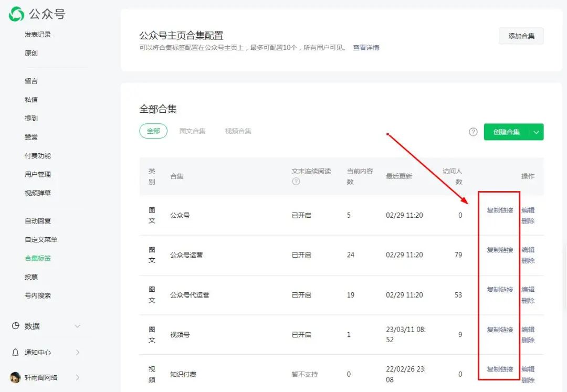Image resolution: width=567 pixels, height=392 pixels.
Task: Click 编辑 for the 公众号代运营 collection
Action: point(529,289)
